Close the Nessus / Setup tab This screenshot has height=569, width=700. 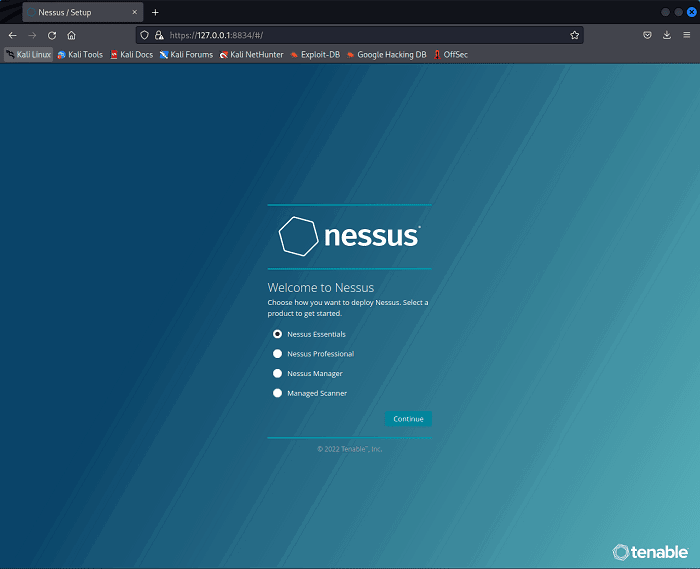[134, 12]
